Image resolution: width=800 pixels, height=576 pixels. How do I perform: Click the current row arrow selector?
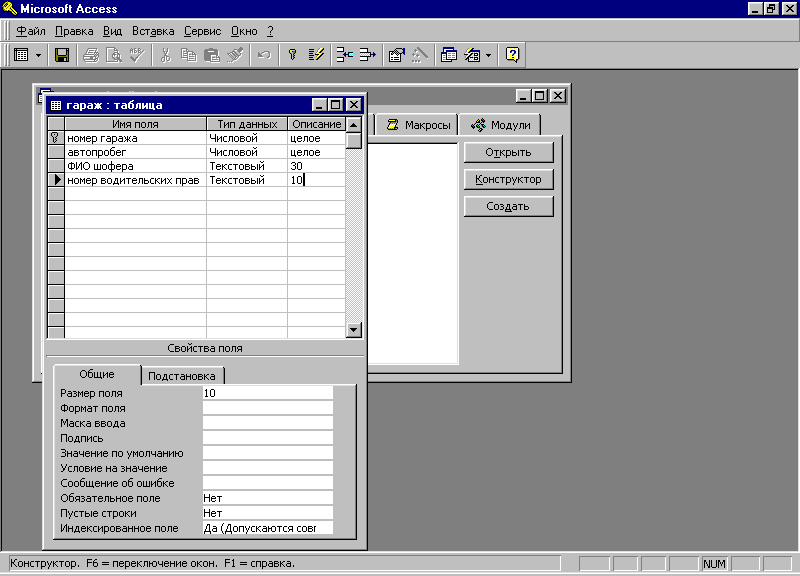pos(56,180)
